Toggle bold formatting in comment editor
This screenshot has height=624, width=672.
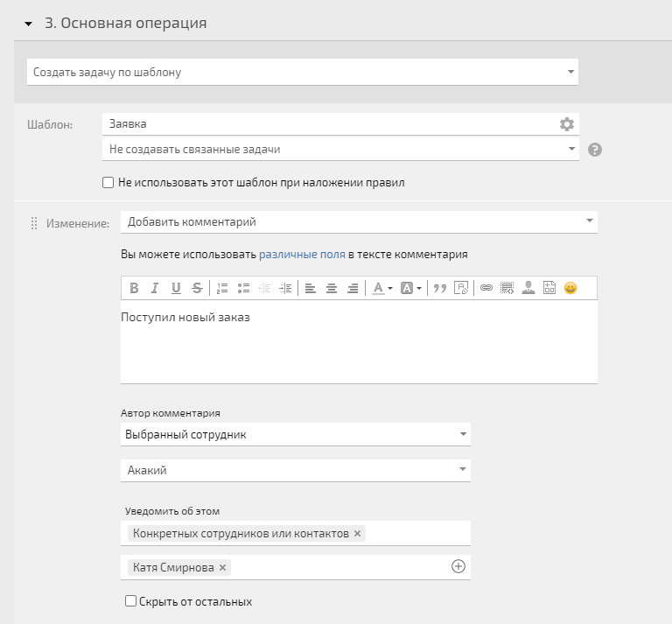point(134,288)
